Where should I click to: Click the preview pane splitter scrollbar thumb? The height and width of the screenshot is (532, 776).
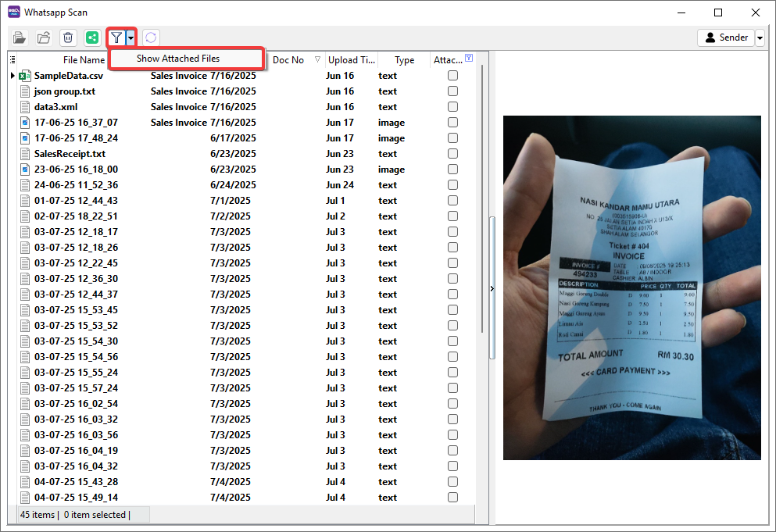[492, 287]
